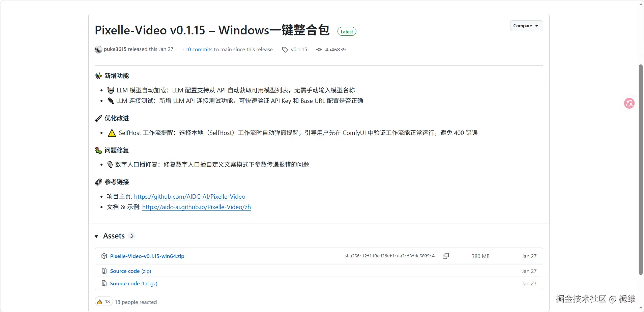644x312 pixels.
Task: Open the v0.1.15 tag link
Action: pyautogui.click(x=299, y=50)
